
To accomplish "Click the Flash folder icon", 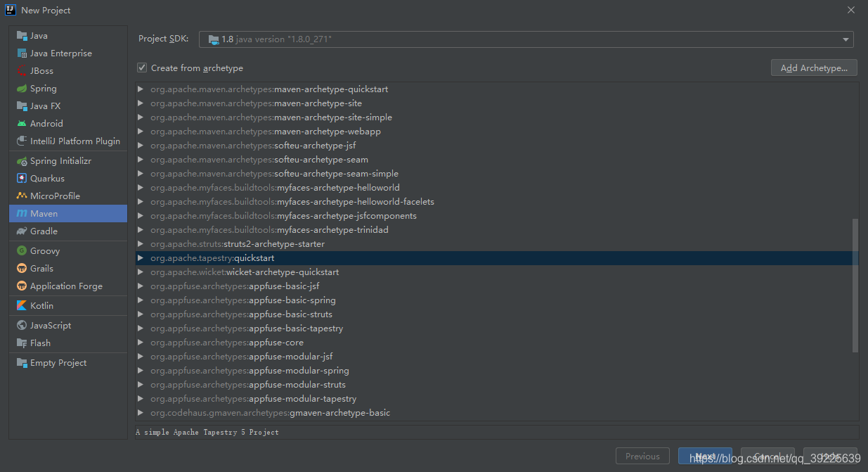I will [x=22, y=343].
